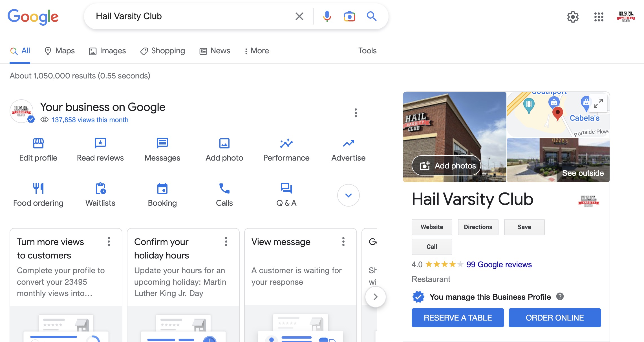The height and width of the screenshot is (342, 644).
Task: Expand the map with fullscreen icon
Action: pyautogui.click(x=598, y=103)
